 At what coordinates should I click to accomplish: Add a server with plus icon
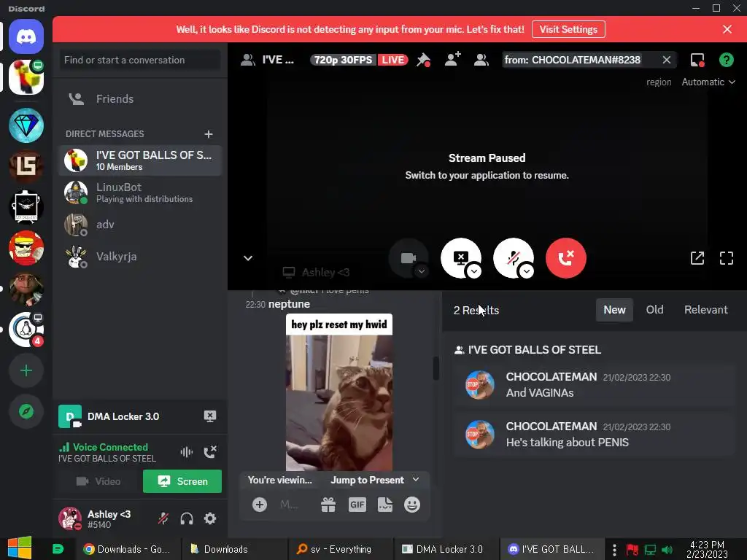click(26, 370)
